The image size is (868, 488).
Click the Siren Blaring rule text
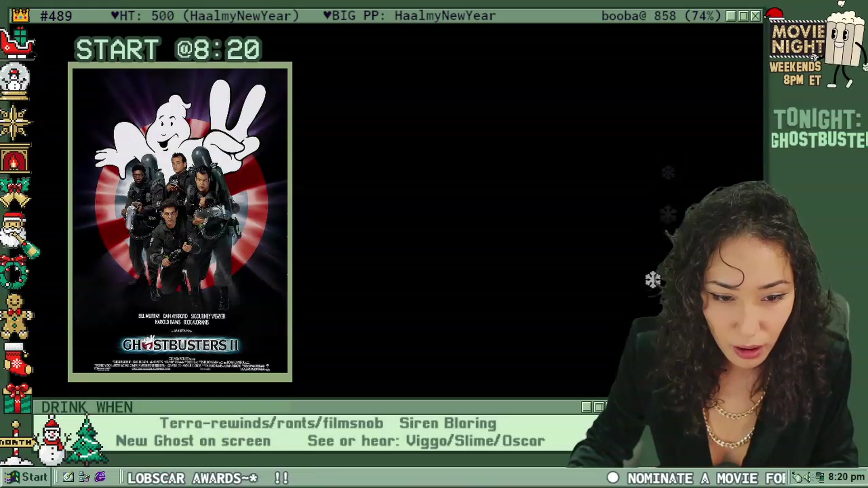(448, 423)
